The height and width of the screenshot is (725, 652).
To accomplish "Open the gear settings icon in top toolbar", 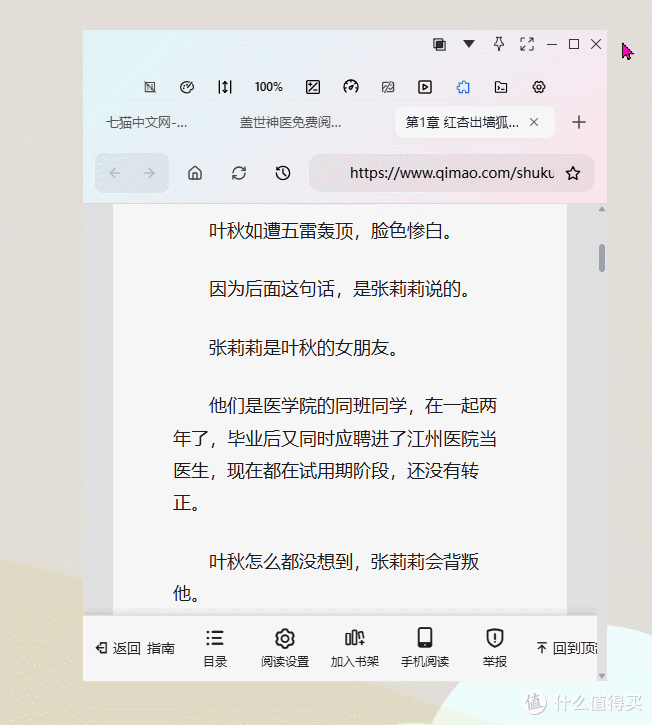I will click(x=539, y=87).
